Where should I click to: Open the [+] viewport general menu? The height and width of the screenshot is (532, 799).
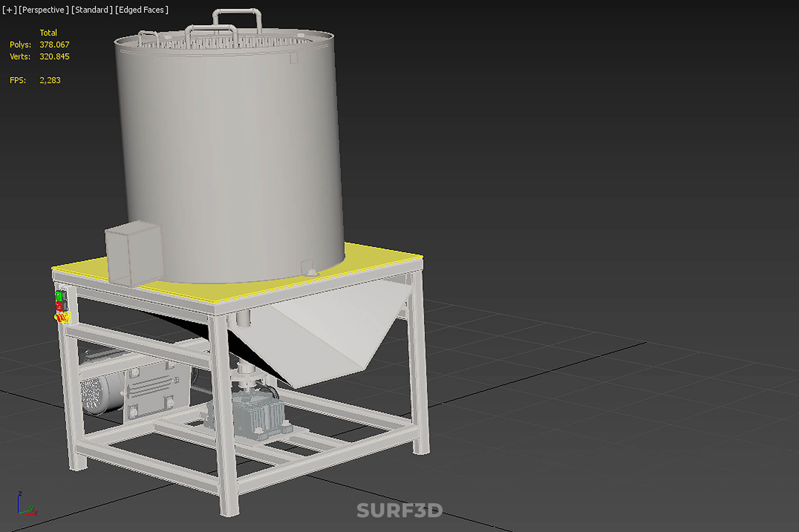[9, 10]
